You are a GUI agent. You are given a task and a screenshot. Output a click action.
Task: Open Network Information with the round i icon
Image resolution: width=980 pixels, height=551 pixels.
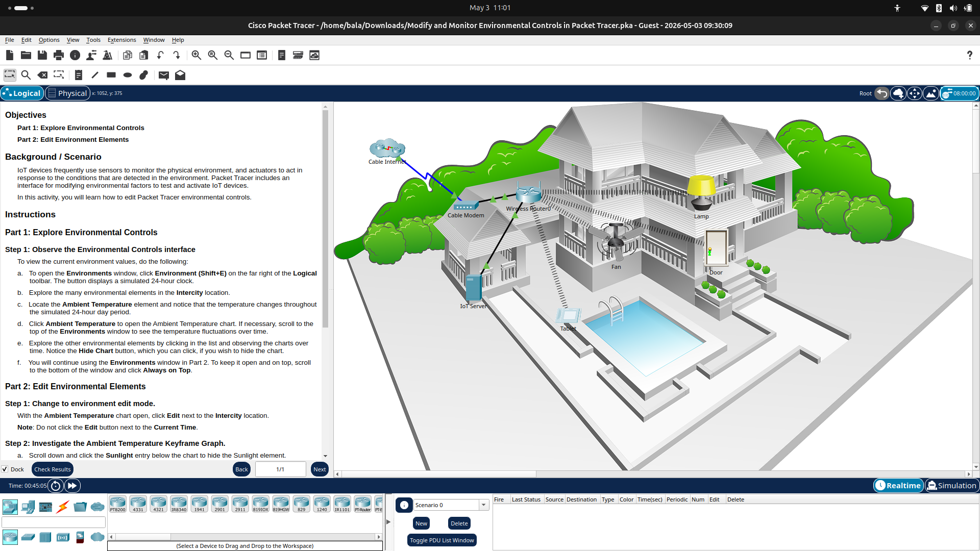(x=75, y=55)
